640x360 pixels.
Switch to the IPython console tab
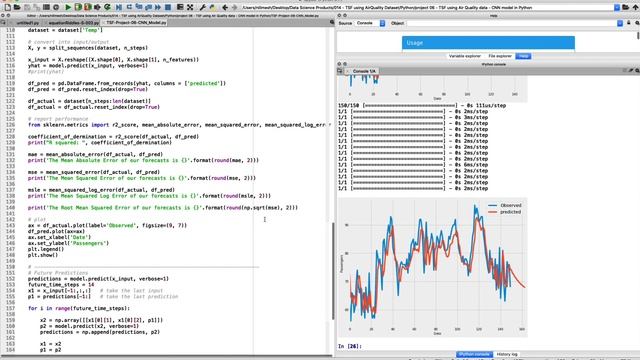474,354
